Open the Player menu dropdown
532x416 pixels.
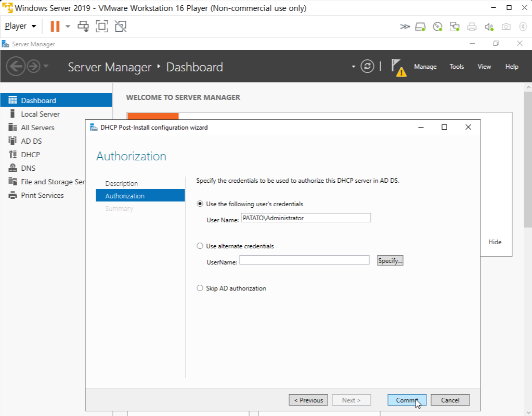[x=20, y=26]
